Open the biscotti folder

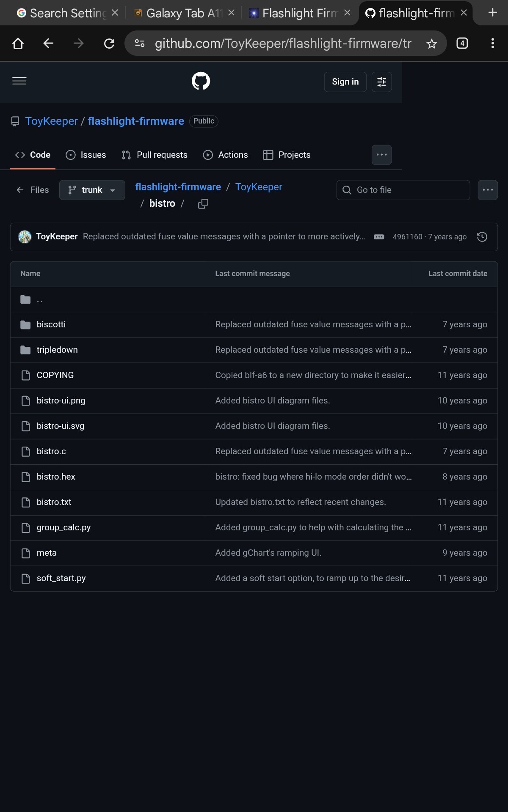51,324
